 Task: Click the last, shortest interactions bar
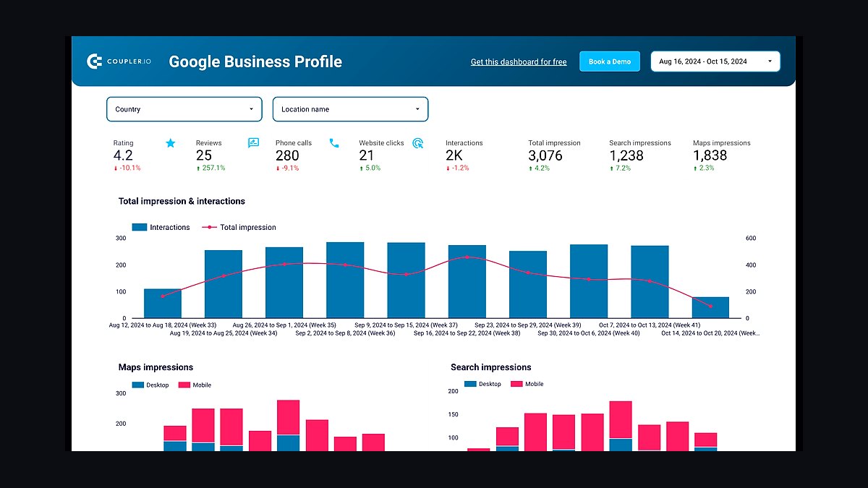pos(710,308)
